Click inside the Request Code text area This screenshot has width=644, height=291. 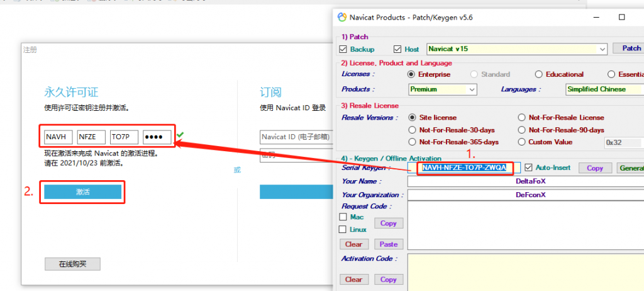[x=526, y=225]
